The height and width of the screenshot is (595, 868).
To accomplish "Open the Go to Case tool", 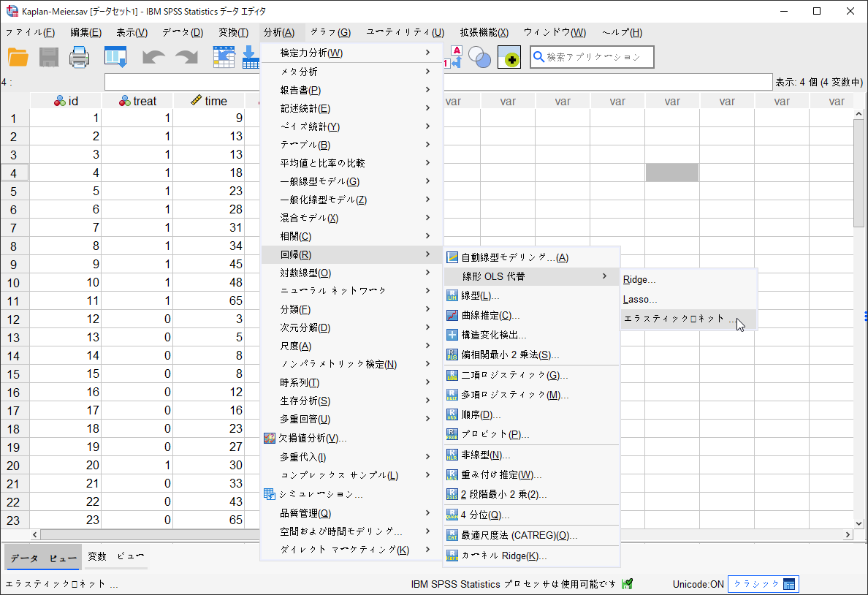I will [224, 56].
